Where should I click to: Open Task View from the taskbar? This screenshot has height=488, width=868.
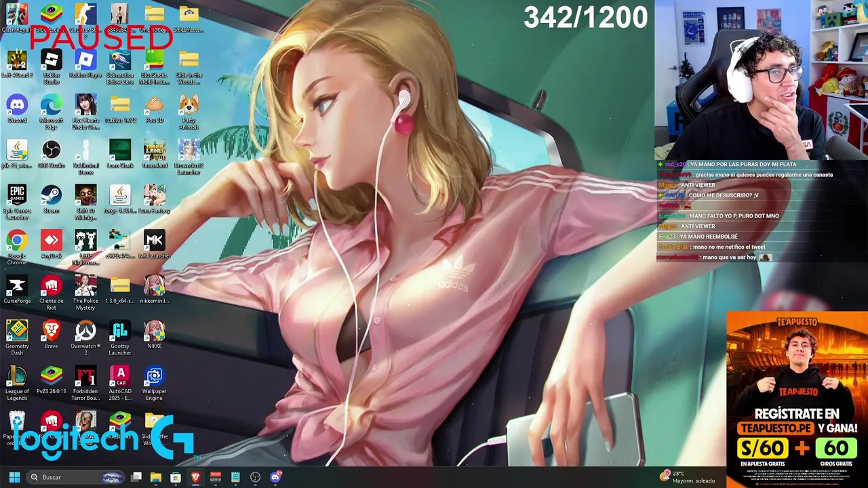(x=136, y=477)
